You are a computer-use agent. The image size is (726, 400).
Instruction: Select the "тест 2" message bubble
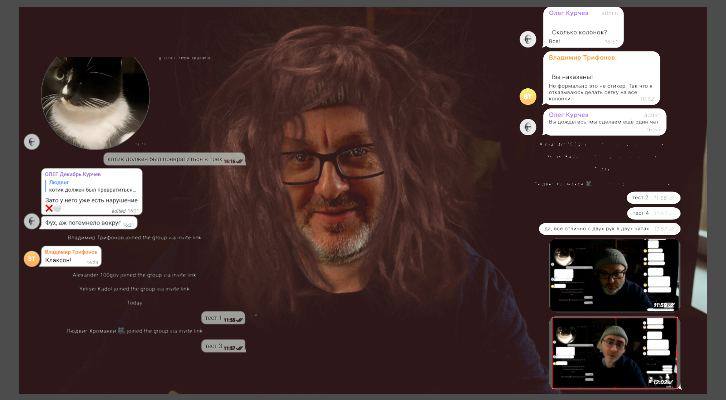point(654,198)
